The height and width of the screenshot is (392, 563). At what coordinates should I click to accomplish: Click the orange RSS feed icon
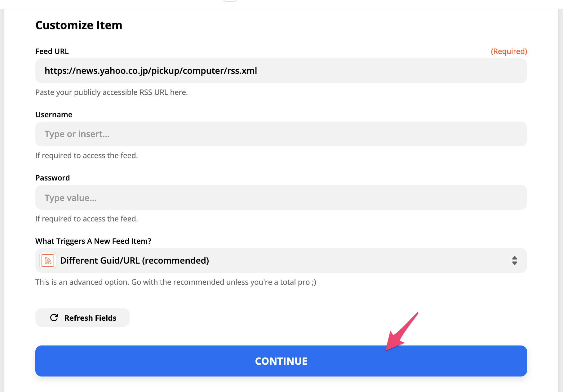[48, 261]
